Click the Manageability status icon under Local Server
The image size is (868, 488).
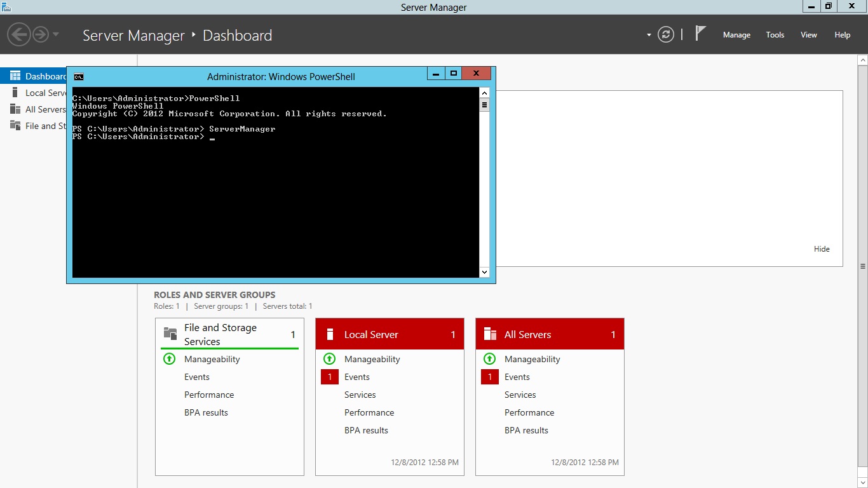pyautogui.click(x=329, y=358)
